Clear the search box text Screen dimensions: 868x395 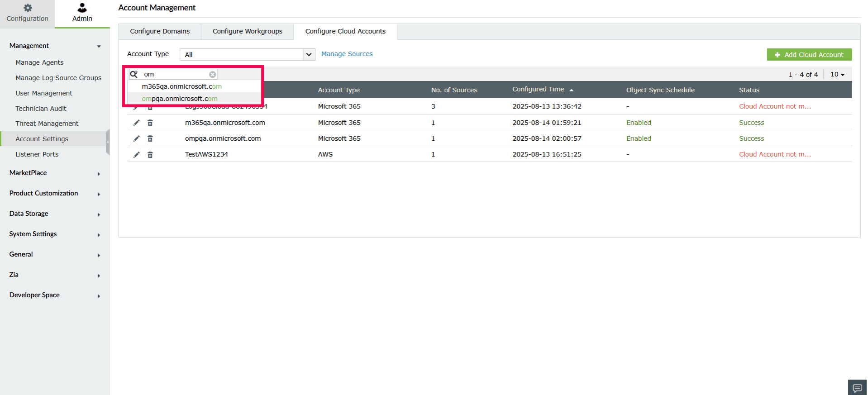click(x=212, y=74)
